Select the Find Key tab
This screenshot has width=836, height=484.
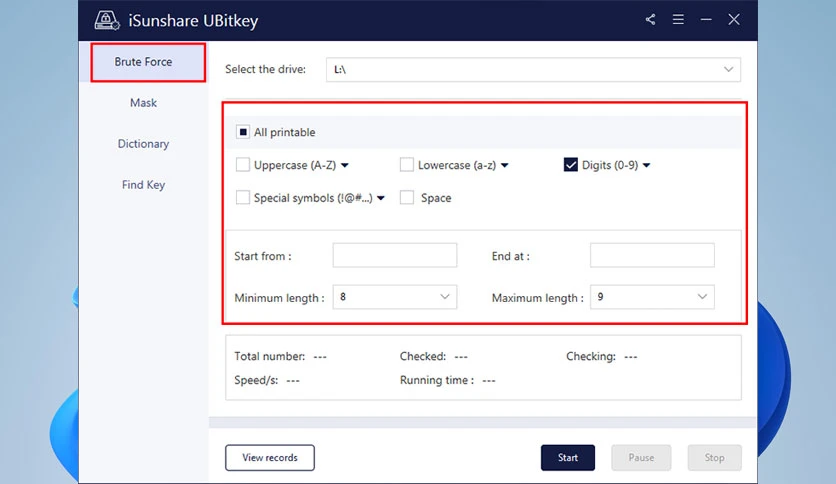pos(143,185)
